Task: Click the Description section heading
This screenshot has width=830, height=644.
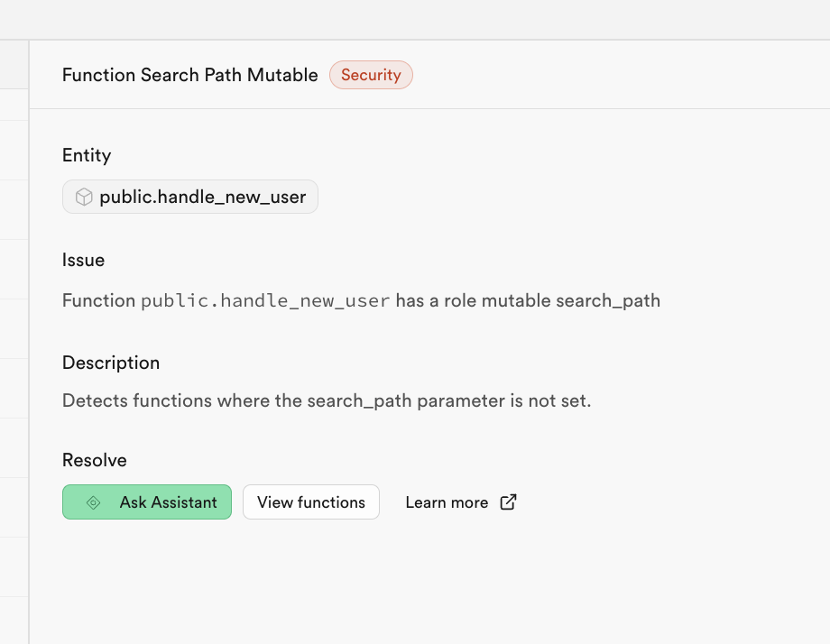Action: (111, 363)
